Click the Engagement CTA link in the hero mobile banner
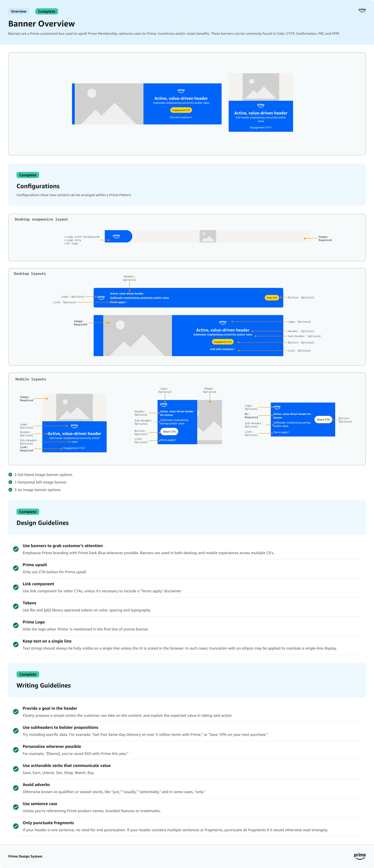Screen dimensions: 374x868 click(x=260, y=127)
